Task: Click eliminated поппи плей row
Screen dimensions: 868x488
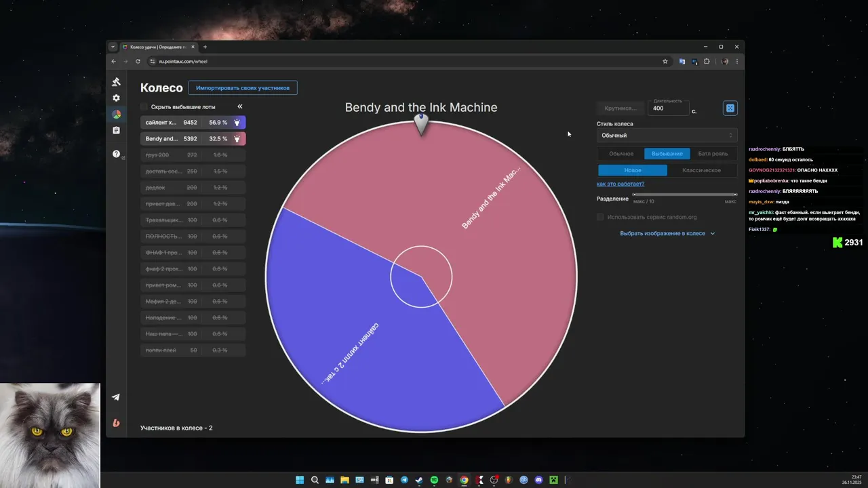Action: (193, 350)
